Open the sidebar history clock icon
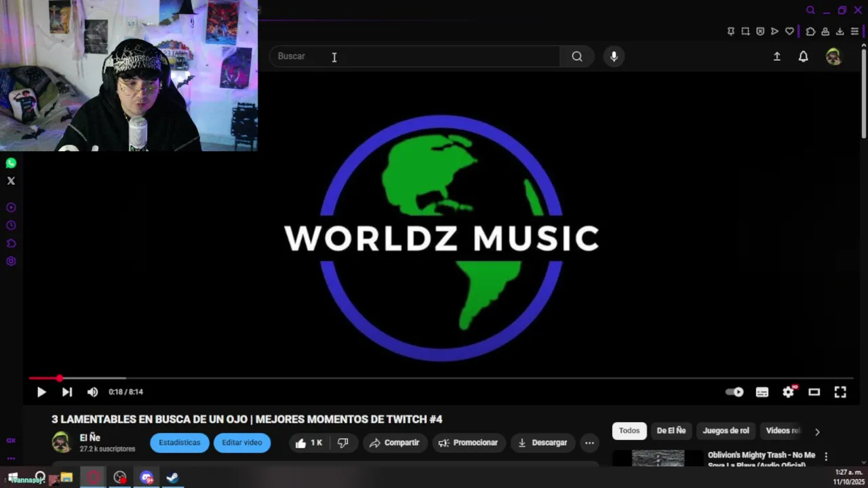Screen dimensions: 868x488 11,225
